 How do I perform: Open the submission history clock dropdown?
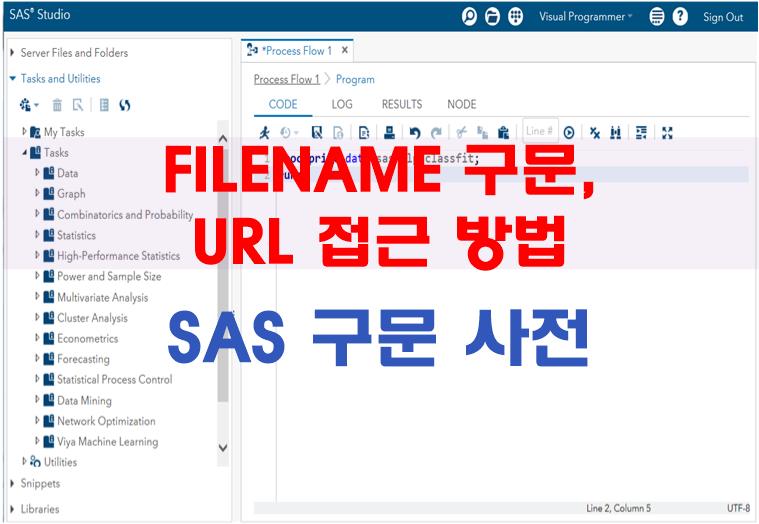click(x=289, y=132)
